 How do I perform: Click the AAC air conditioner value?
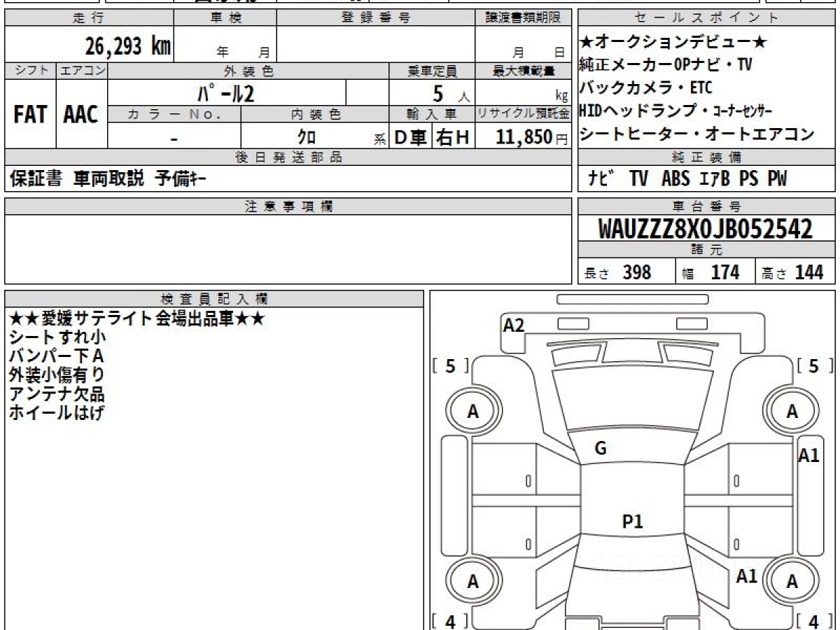(81, 114)
